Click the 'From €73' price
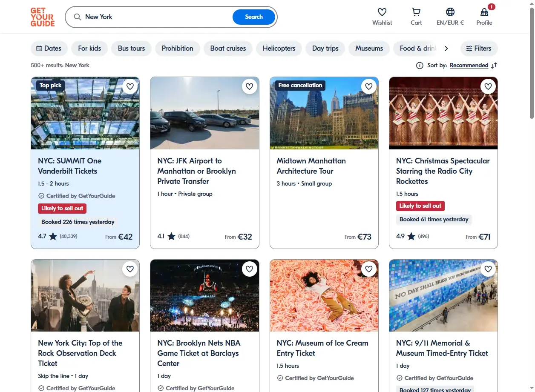This screenshot has height=392, width=535. (x=358, y=237)
